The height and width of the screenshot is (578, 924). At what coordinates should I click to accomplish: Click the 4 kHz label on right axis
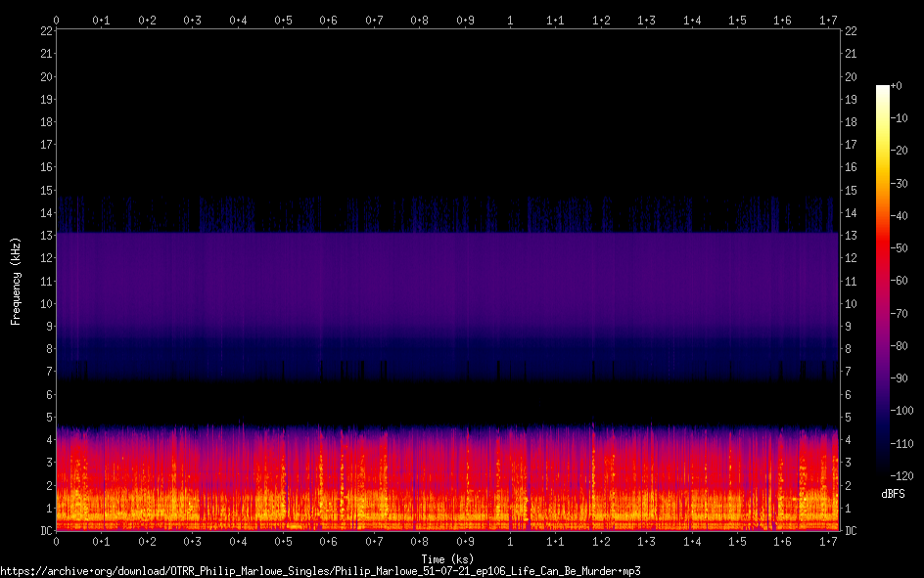click(x=849, y=440)
